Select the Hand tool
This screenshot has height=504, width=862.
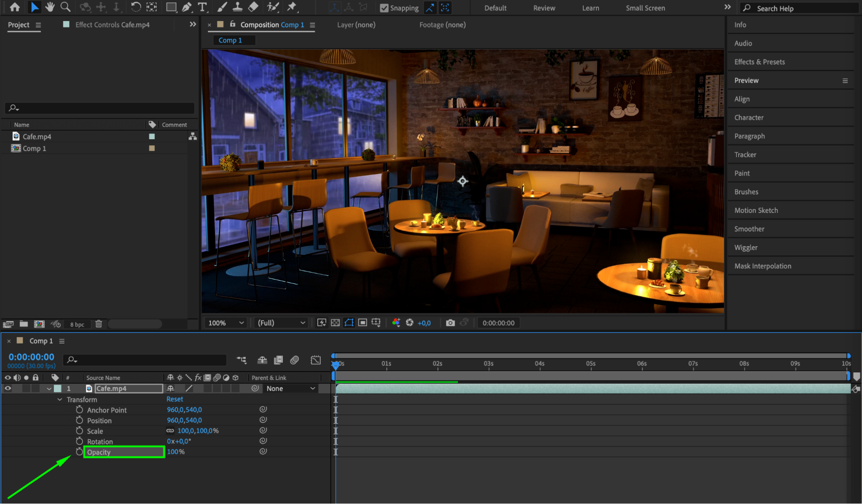(50, 7)
